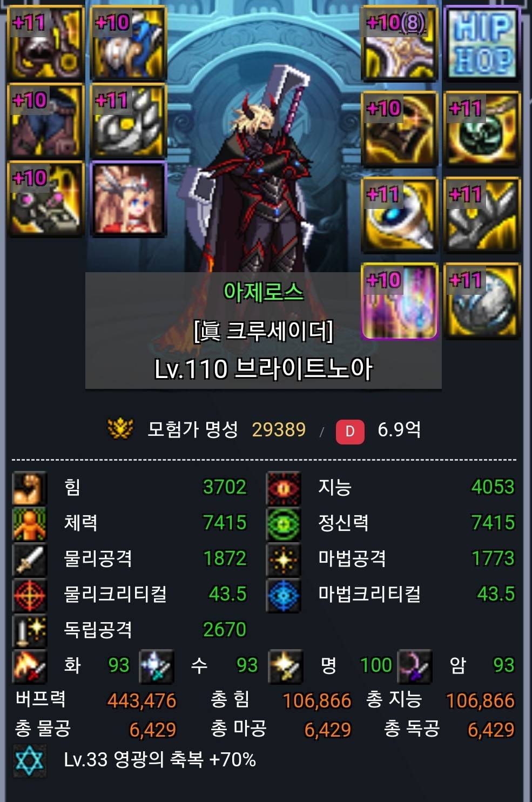The height and width of the screenshot is (802, 532).
Task: Click the +10 glowing magic stone slot
Action: tap(399, 301)
